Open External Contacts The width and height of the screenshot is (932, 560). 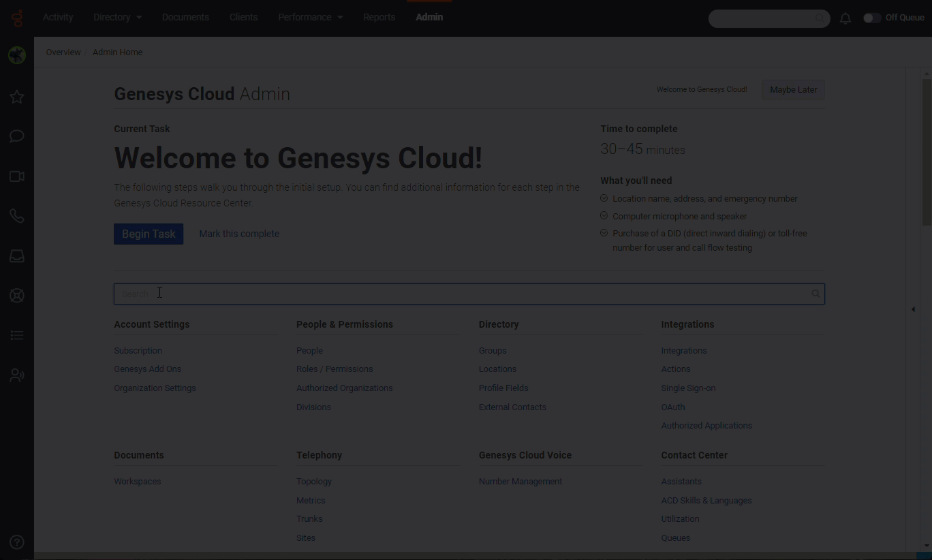(512, 407)
